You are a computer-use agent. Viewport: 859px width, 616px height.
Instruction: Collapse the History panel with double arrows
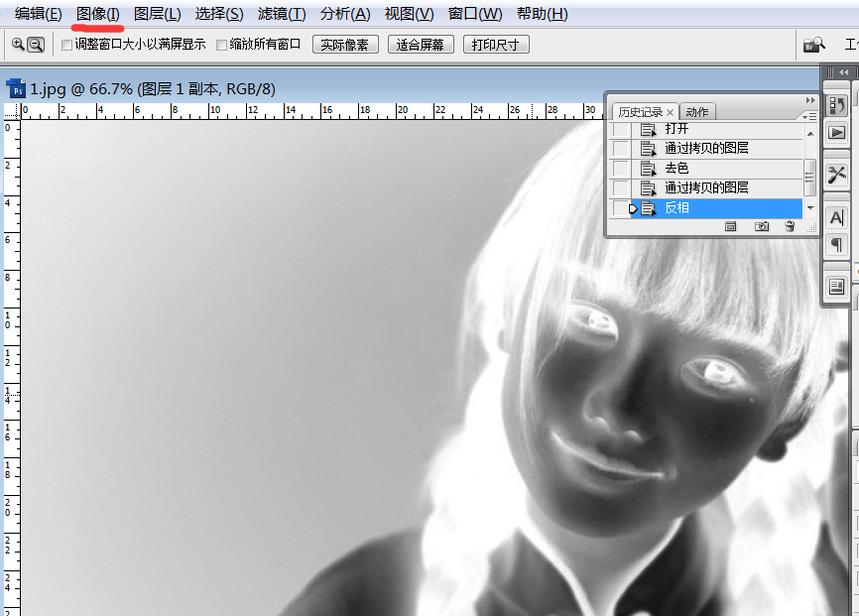point(810,100)
